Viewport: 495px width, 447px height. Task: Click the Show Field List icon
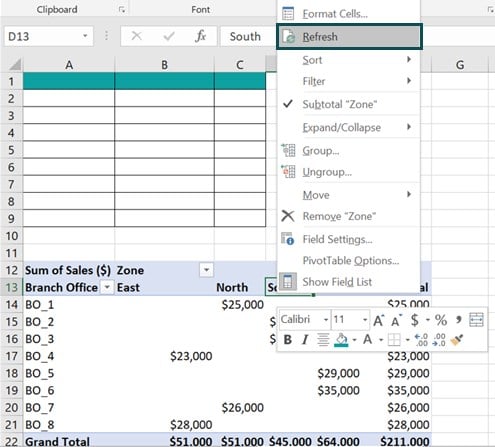(288, 282)
